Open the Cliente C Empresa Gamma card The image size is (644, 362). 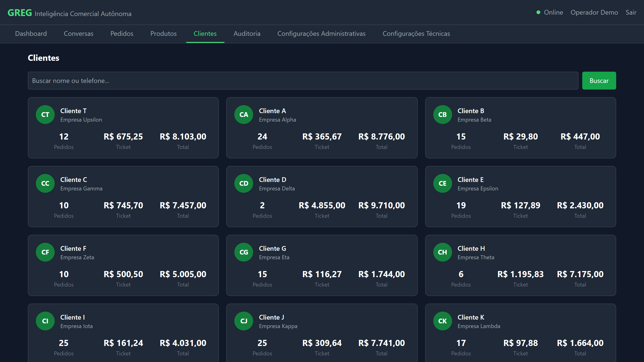pyautogui.click(x=123, y=196)
